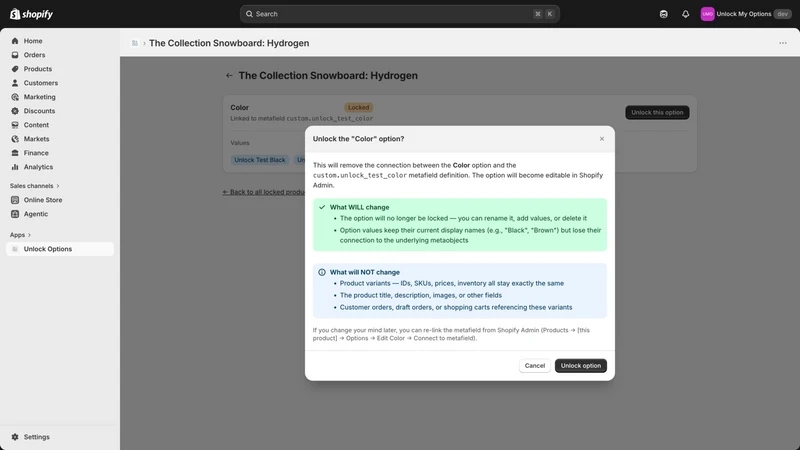The image size is (800, 450).
Task: Click the Color option name on the card
Action: (239, 108)
